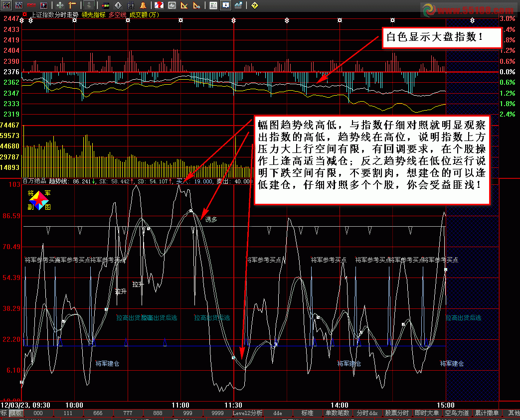The height and width of the screenshot is (420, 520).
Task: Click the 12/03/23, 09:30 date label
Action: (x=25, y=405)
